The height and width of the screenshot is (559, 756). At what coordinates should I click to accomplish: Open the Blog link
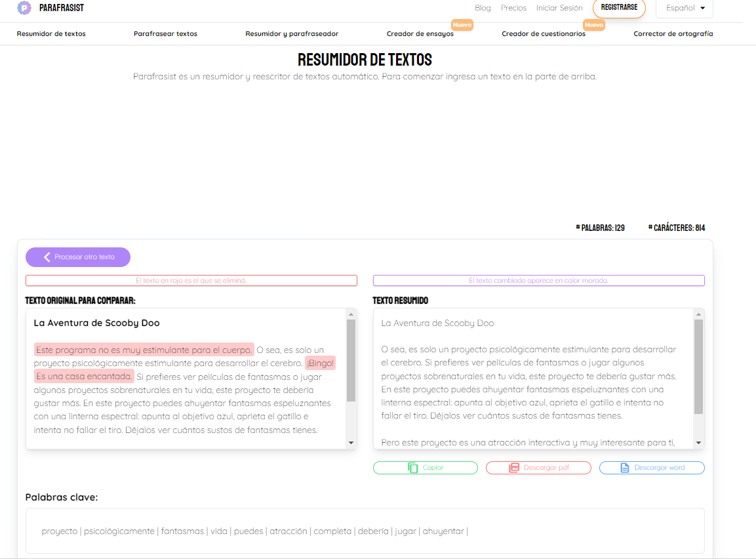(483, 8)
